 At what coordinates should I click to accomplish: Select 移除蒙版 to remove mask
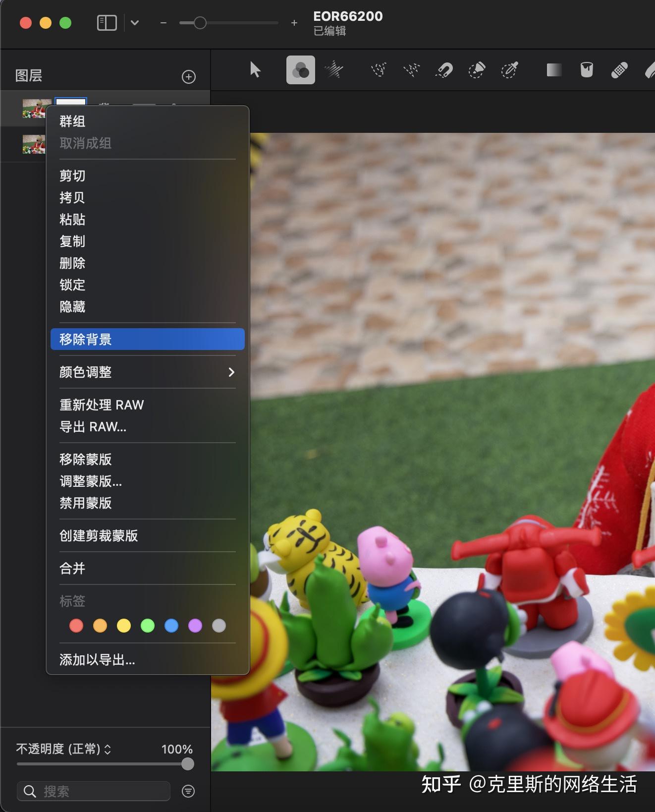[148, 460]
